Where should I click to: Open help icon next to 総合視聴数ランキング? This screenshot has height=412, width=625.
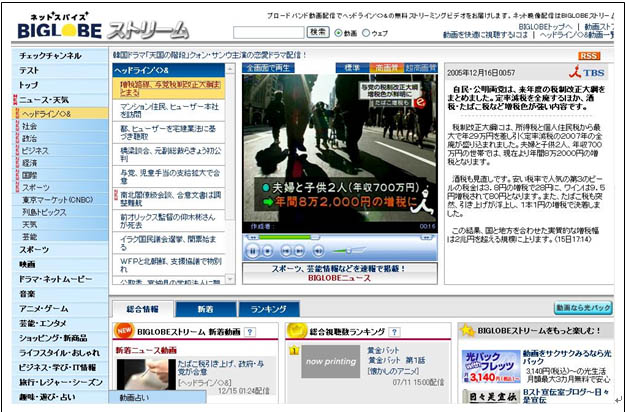click(394, 332)
